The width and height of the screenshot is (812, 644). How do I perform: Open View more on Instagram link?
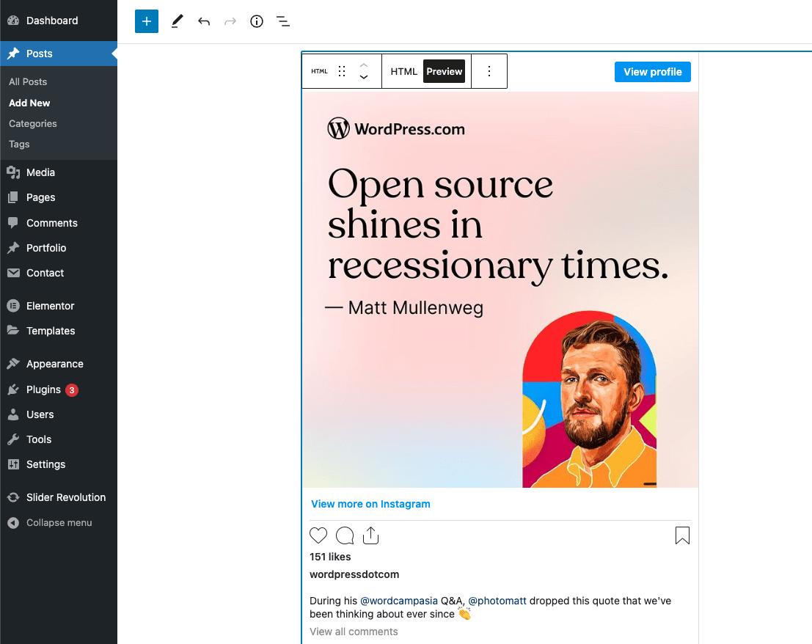coord(370,504)
